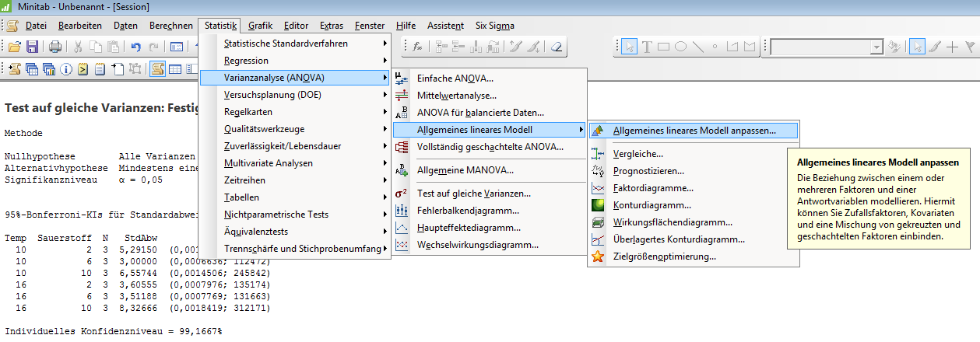Expand Statistische Standardverfahren submenu

tap(296, 44)
